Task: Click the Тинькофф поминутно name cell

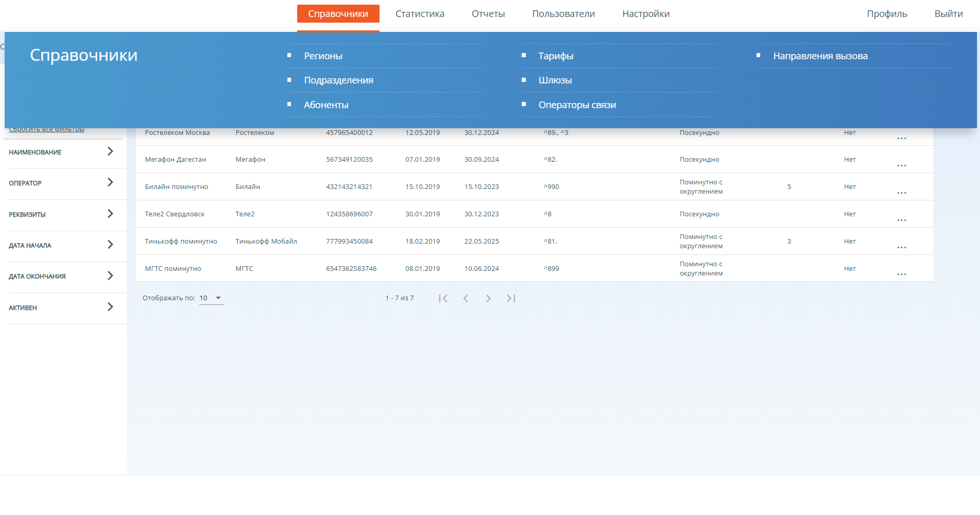Action: point(181,242)
